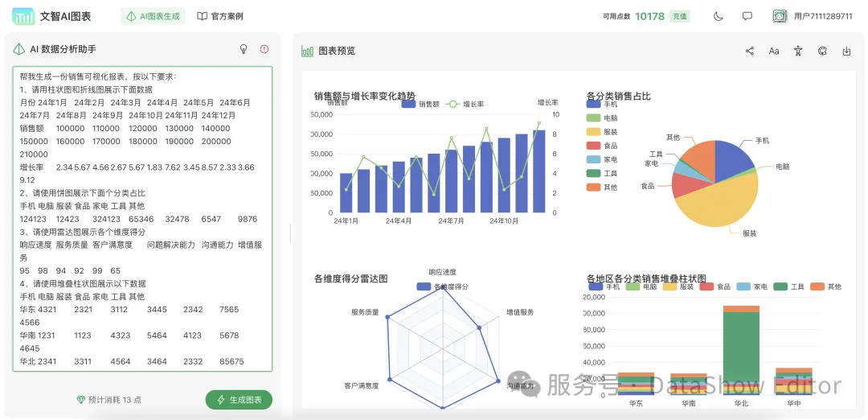Open the 官方案例 tab
The height and width of the screenshot is (420, 868).
(x=220, y=17)
